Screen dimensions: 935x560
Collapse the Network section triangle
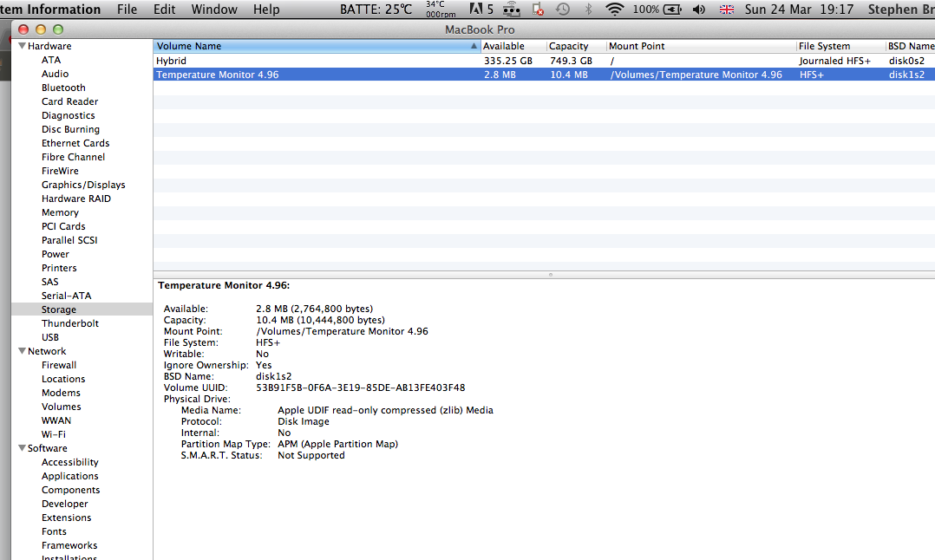pos(22,351)
